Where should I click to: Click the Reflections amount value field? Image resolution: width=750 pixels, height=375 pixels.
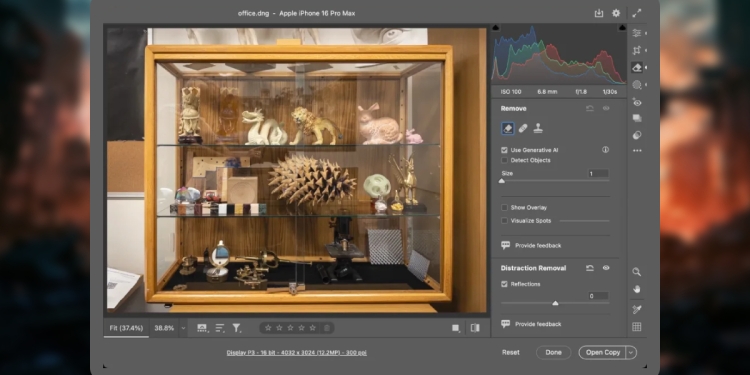(x=598, y=296)
